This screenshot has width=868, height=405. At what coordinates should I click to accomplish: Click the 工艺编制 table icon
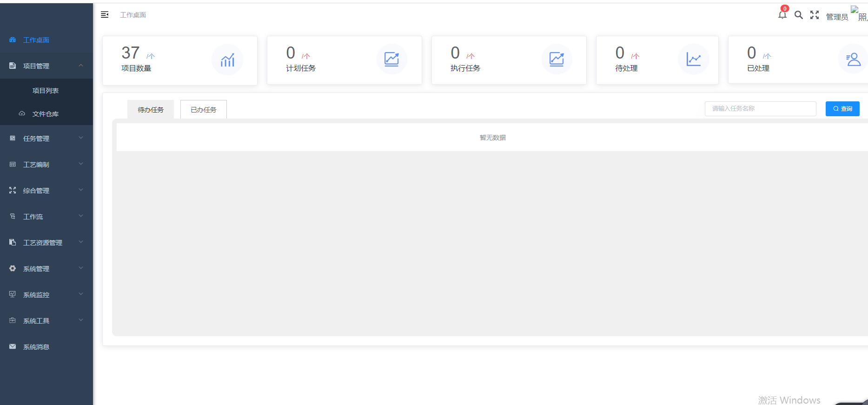click(x=13, y=165)
